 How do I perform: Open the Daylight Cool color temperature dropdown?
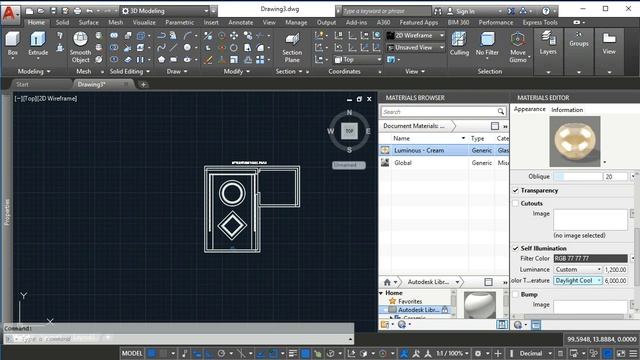(578, 281)
